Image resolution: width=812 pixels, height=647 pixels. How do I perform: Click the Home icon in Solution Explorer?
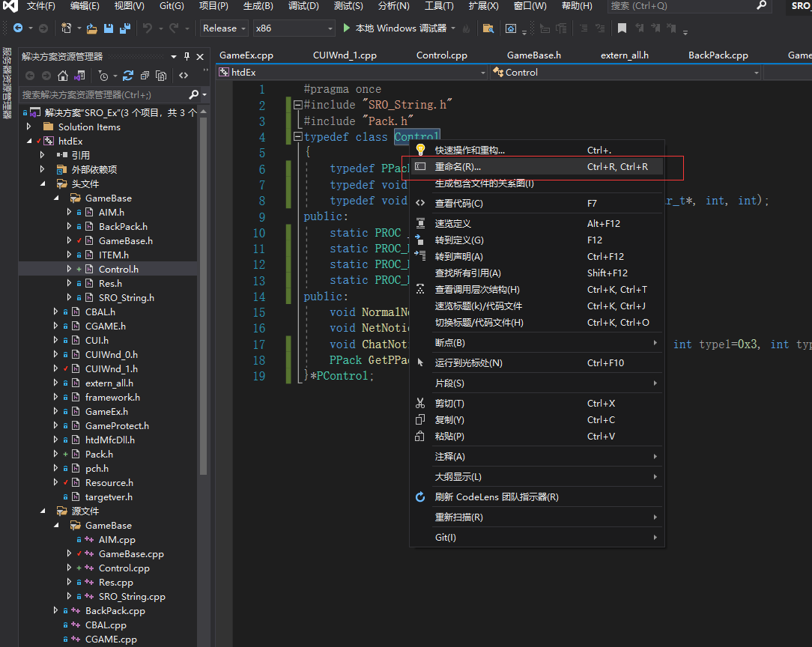tap(63, 76)
